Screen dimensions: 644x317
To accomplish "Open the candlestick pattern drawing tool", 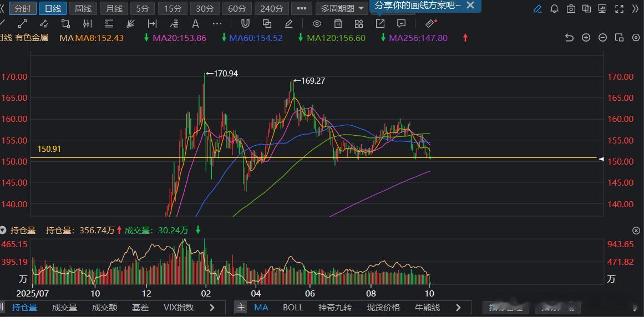I will click(87, 24).
